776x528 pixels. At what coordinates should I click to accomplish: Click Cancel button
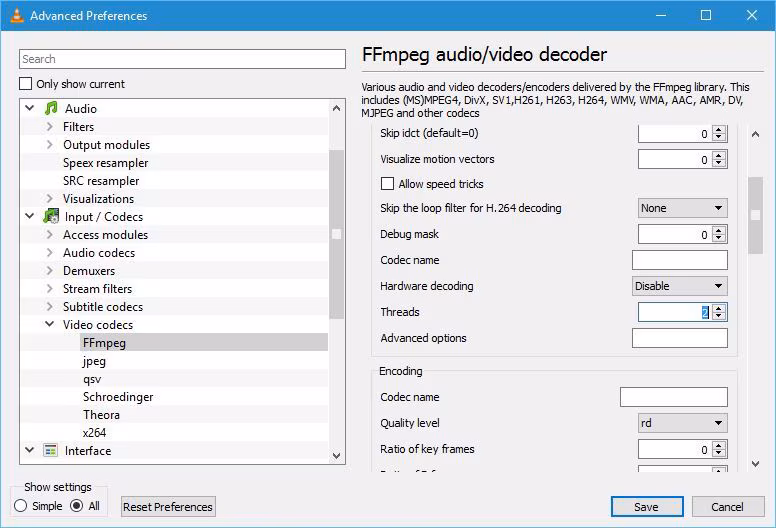[728, 507]
